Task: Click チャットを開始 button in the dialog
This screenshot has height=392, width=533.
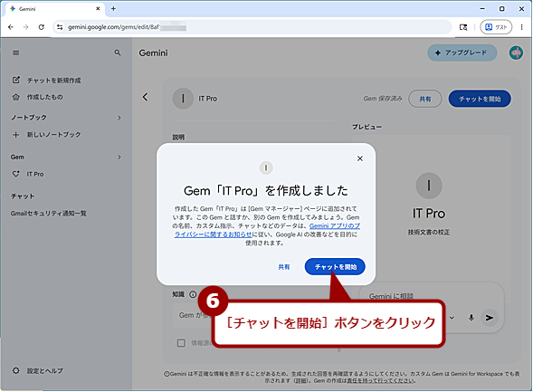Action: click(335, 267)
